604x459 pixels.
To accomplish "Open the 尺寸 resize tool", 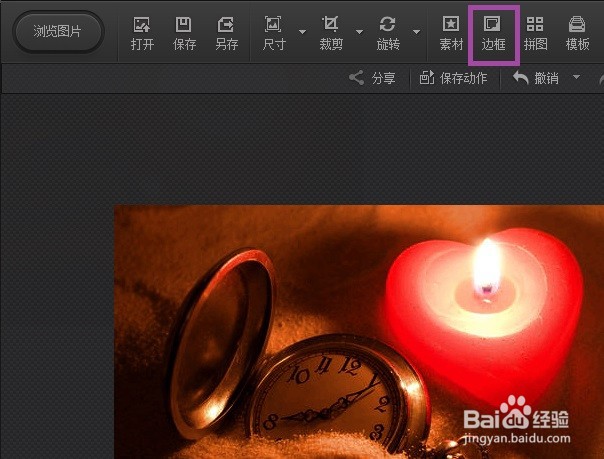I will coord(273,34).
